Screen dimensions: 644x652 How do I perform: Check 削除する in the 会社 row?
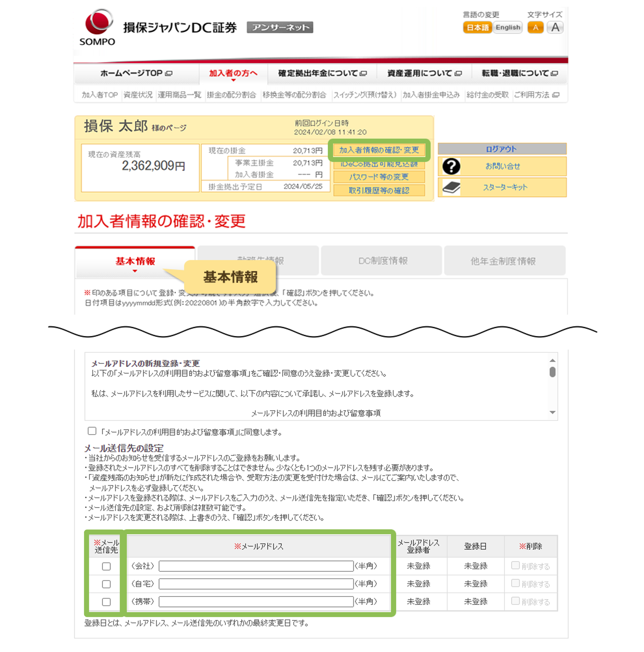515,565
